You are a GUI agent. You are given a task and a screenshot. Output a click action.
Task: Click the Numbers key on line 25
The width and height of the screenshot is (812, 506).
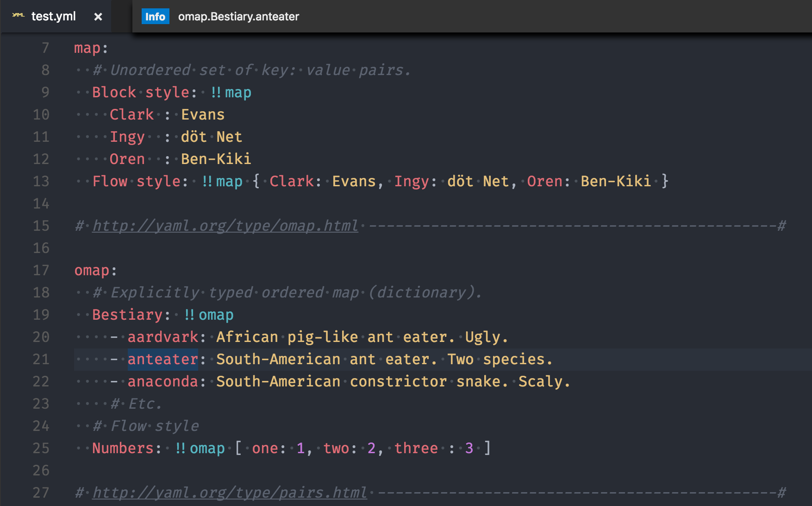pos(123,448)
